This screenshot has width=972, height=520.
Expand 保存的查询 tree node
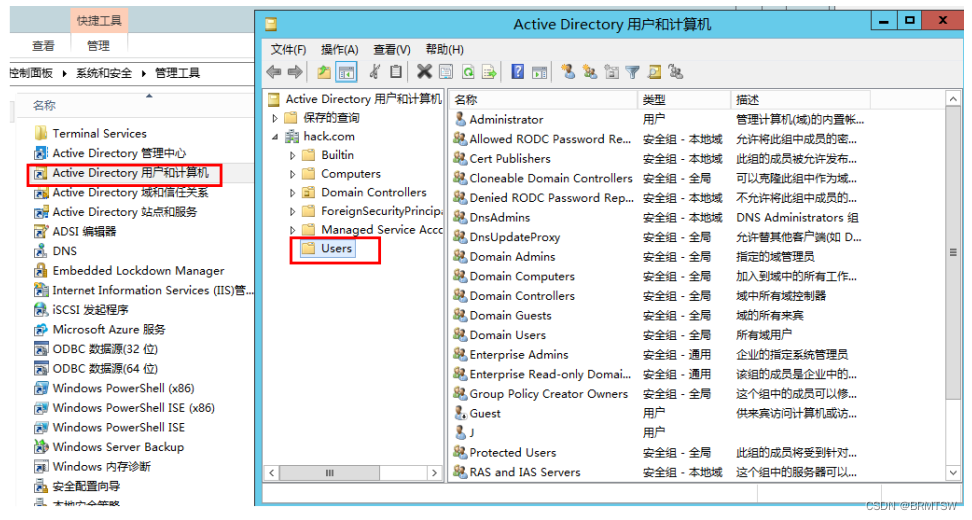[x=276, y=118]
